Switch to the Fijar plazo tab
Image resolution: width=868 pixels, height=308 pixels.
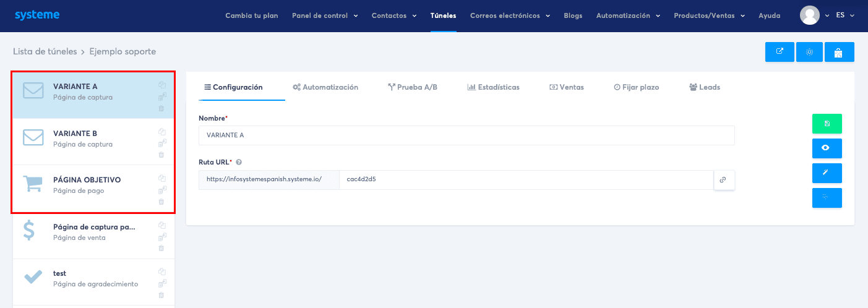pyautogui.click(x=637, y=87)
